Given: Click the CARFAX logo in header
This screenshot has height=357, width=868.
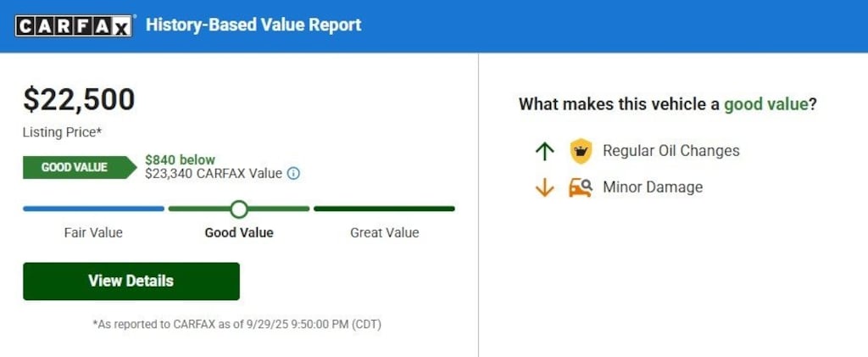Looking at the screenshot, I should click(x=75, y=25).
